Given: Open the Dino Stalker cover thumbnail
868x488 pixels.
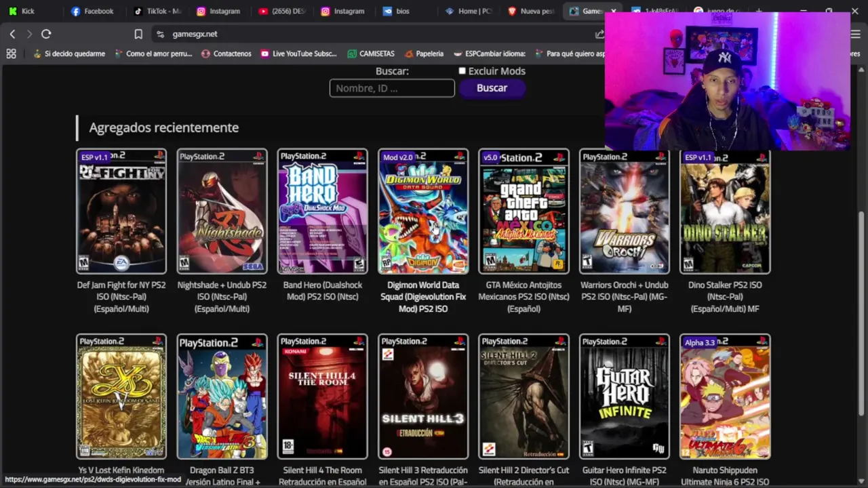Looking at the screenshot, I should tap(725, 211).
